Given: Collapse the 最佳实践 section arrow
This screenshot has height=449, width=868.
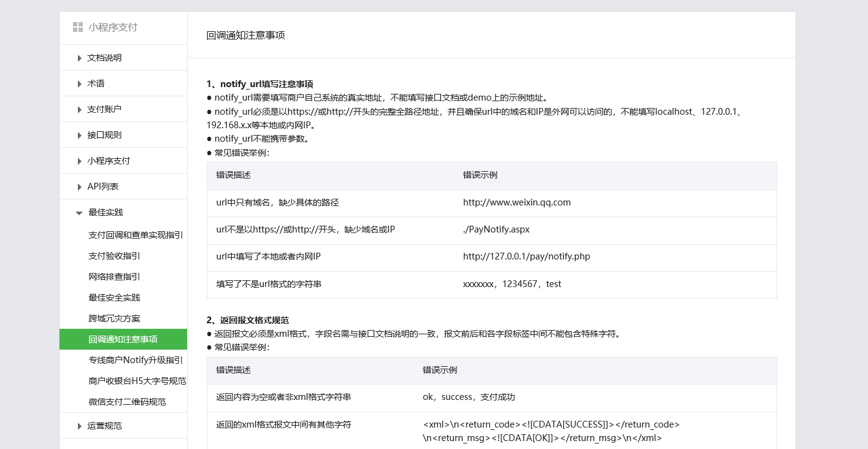Looking at the screenshot, I should click(79, 213).
